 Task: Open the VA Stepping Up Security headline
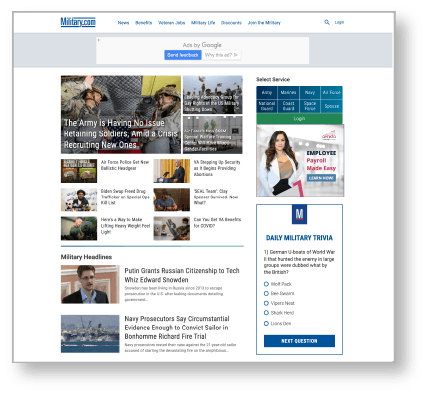(x=217, y=168)
